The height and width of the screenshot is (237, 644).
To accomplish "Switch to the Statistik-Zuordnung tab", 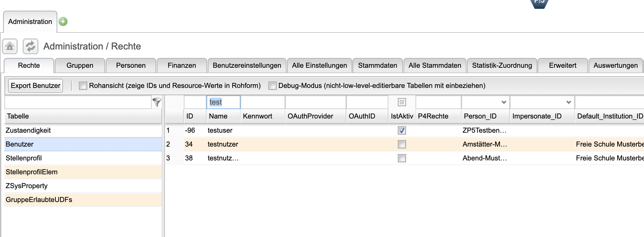I will click(502, 66).
